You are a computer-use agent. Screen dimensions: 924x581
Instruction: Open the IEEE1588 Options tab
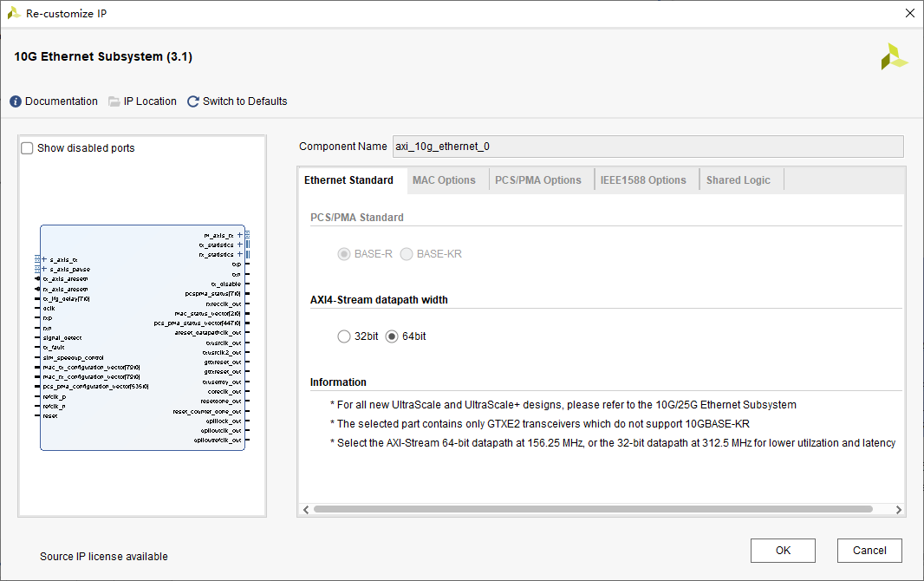pos(643,180)
